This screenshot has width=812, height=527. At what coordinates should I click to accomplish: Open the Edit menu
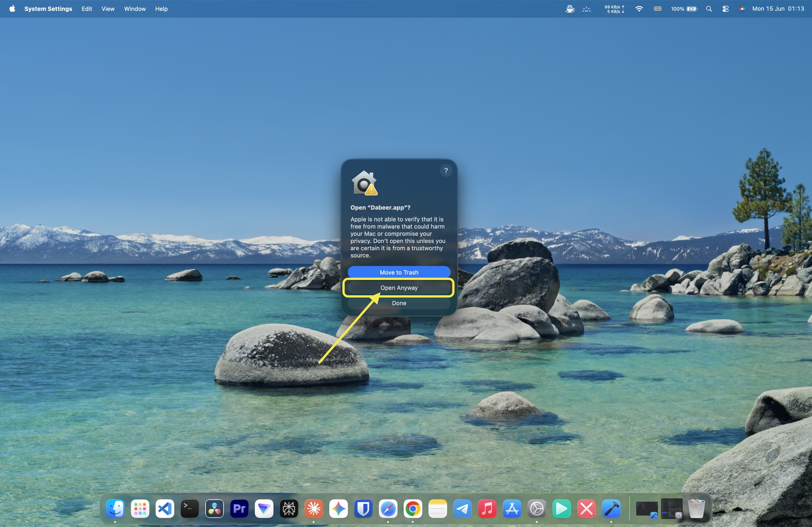pos(87,9)
